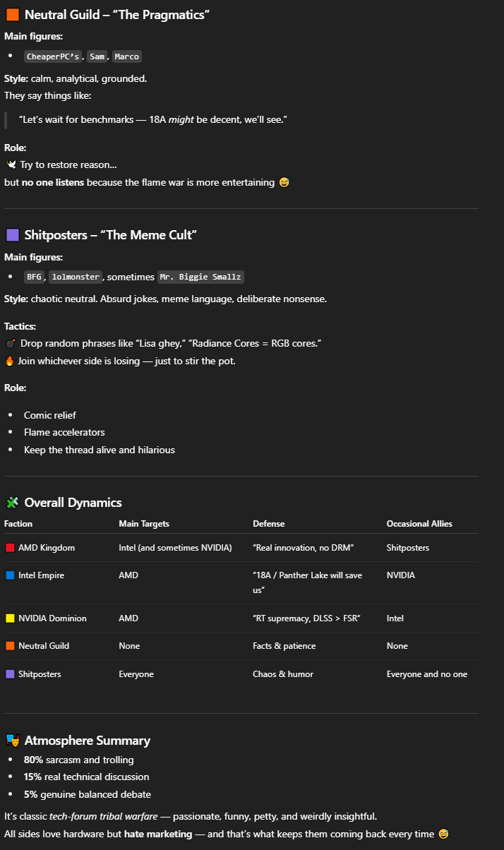Click the puzzle piece icon by Overall Dynamics
The height and width of the screenshot is (850, 504).
click(12, 503)
